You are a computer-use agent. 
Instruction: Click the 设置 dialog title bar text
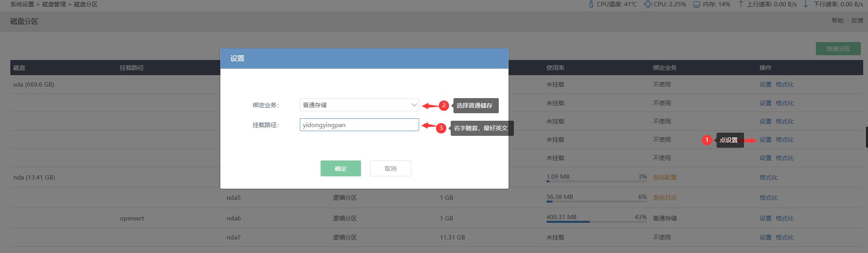[237, 58]
